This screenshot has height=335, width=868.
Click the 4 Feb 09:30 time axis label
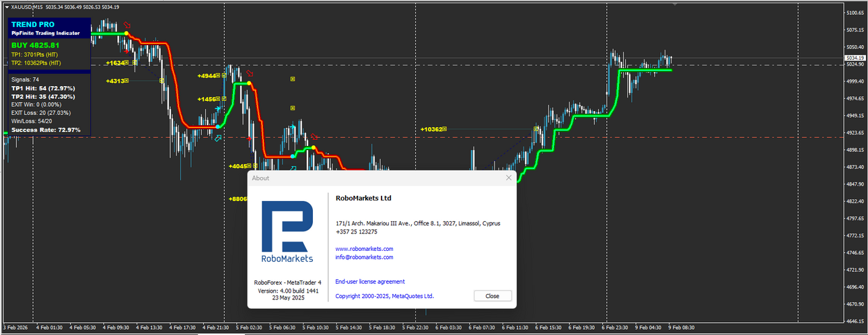116,328
